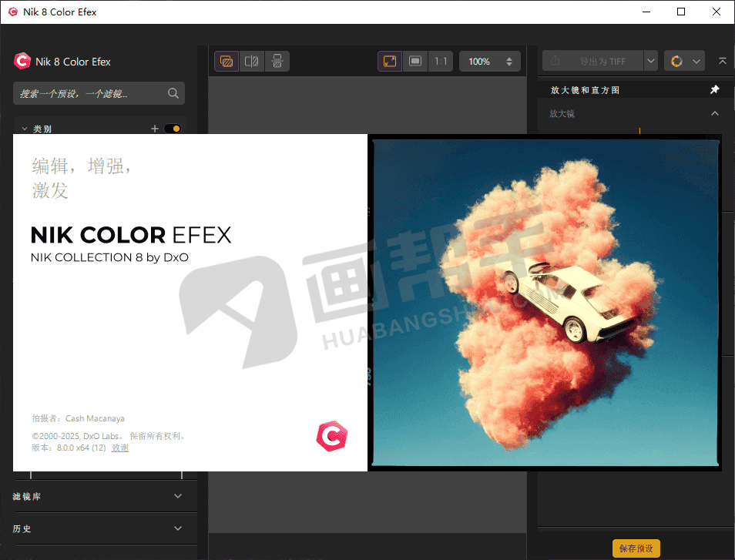Collapse the 放大镜 section

point(715,113)
